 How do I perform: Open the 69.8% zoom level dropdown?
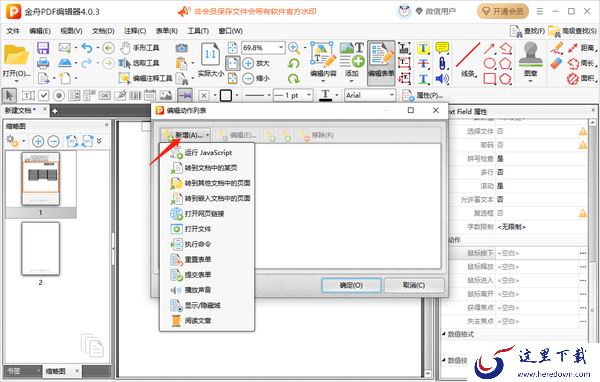click(281, 48)
